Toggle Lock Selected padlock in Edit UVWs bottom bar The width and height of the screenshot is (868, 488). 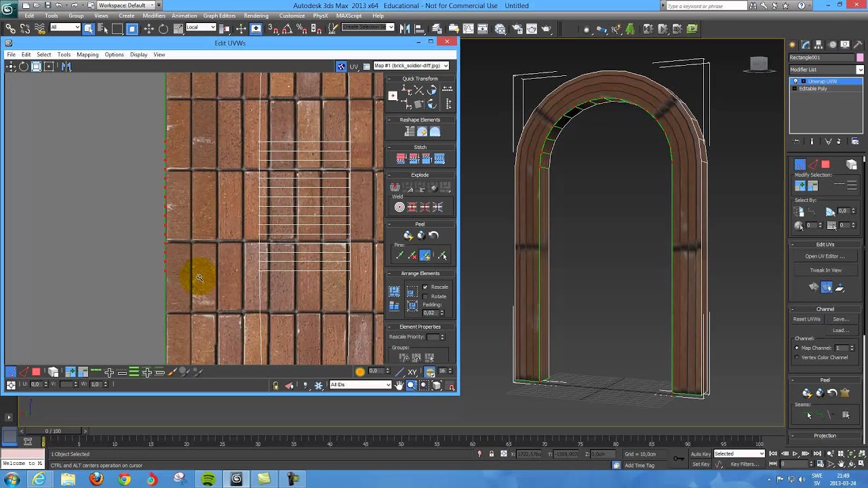(x=275, y=386)
